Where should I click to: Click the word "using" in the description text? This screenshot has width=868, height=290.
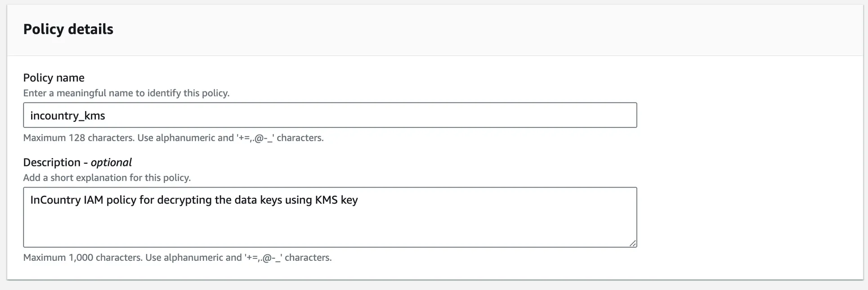[298, 200]
